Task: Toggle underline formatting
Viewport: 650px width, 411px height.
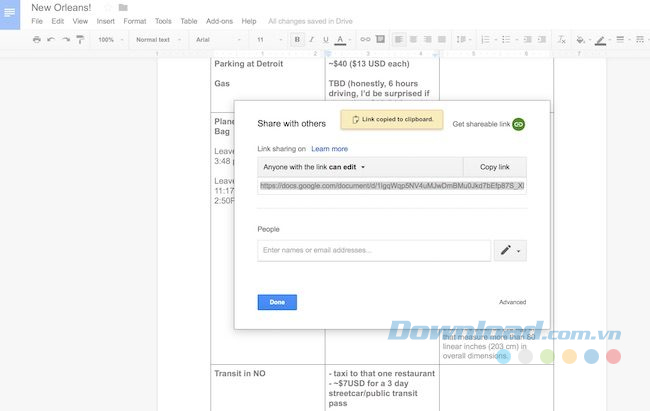Action: (x=326, y=39)
